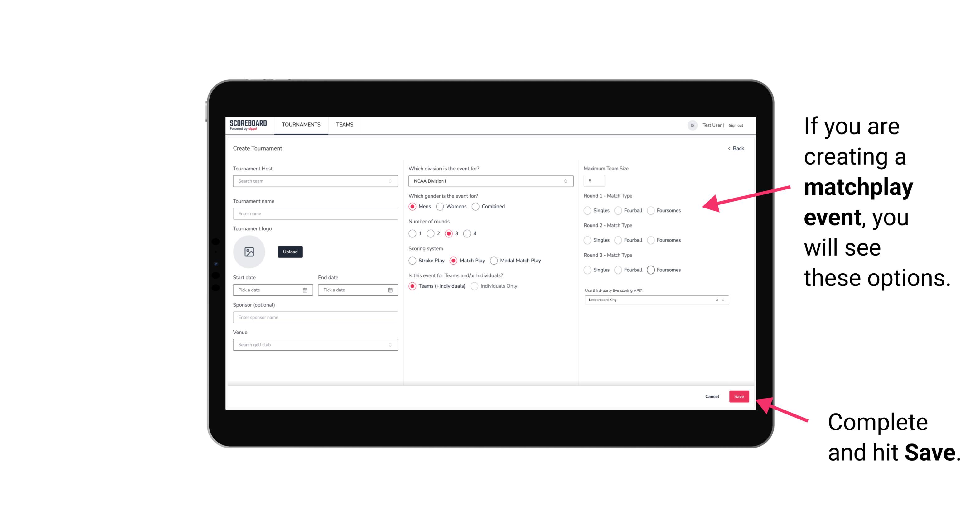This screenshot has height=527, width=980.
Task: Click the third-party API remove icon
Action: (717, 300)
